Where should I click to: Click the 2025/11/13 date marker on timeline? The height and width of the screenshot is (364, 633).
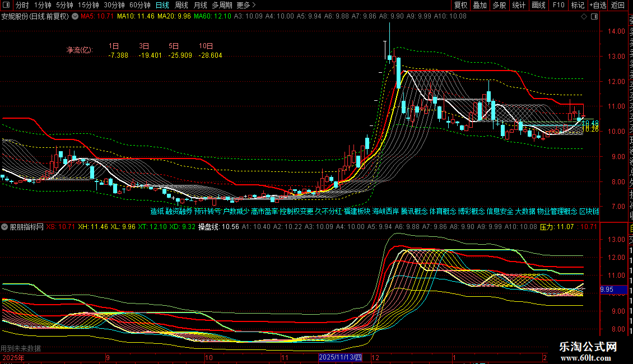tap(341, 357)
